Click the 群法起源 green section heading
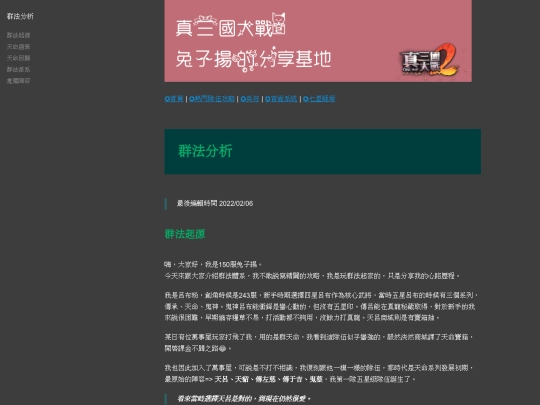540x405 pixels. (x=185, y=234)
